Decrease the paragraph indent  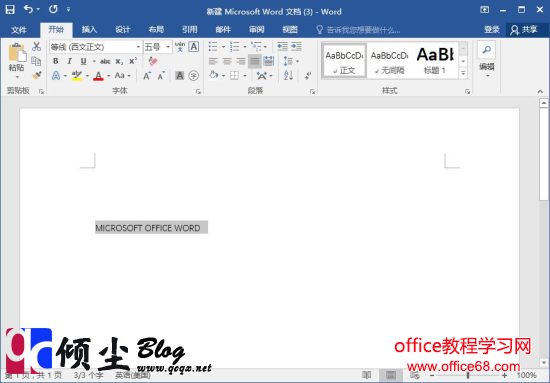(x=282, y=46)
